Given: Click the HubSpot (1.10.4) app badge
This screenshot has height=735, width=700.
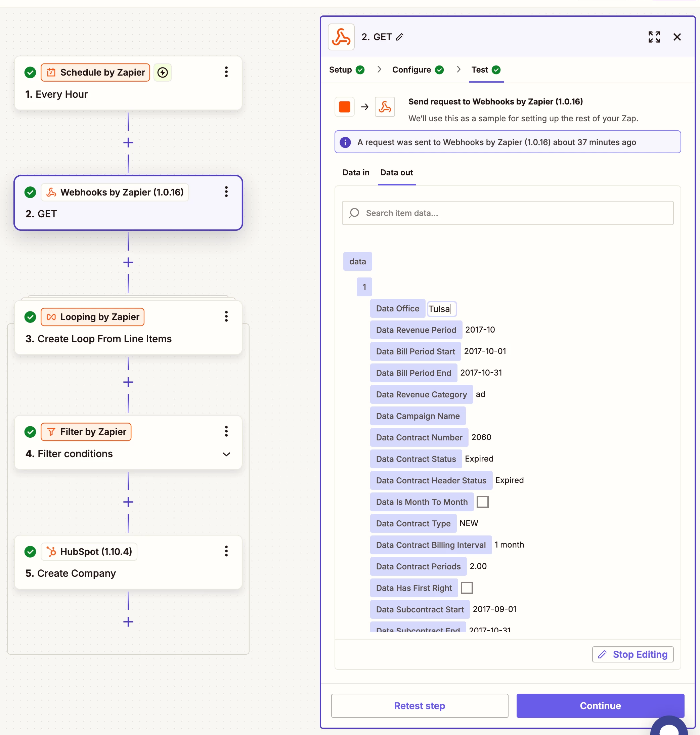Looking at the screenshot, I should [x=89, y=552].
